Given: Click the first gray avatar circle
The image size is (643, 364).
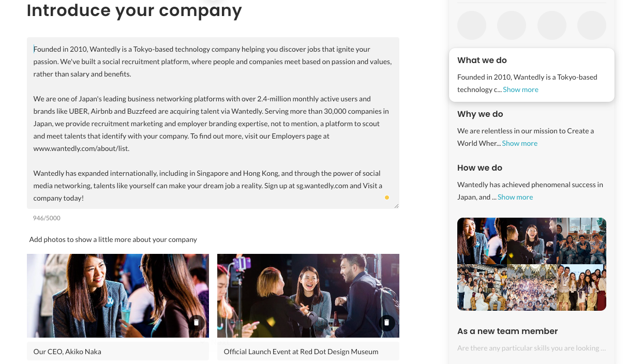Looking at the screenshot, I should 472,25.
